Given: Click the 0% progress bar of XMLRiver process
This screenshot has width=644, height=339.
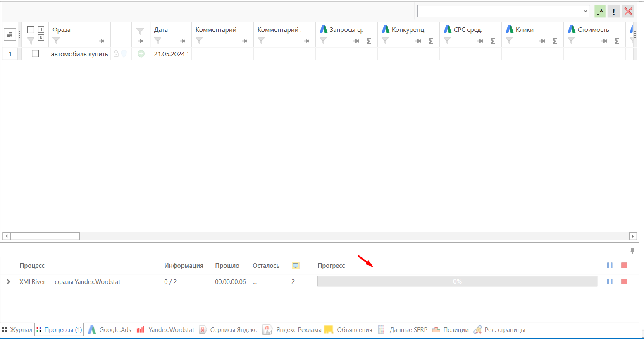Looking at the screenshot, I should (x=457, y=281).
